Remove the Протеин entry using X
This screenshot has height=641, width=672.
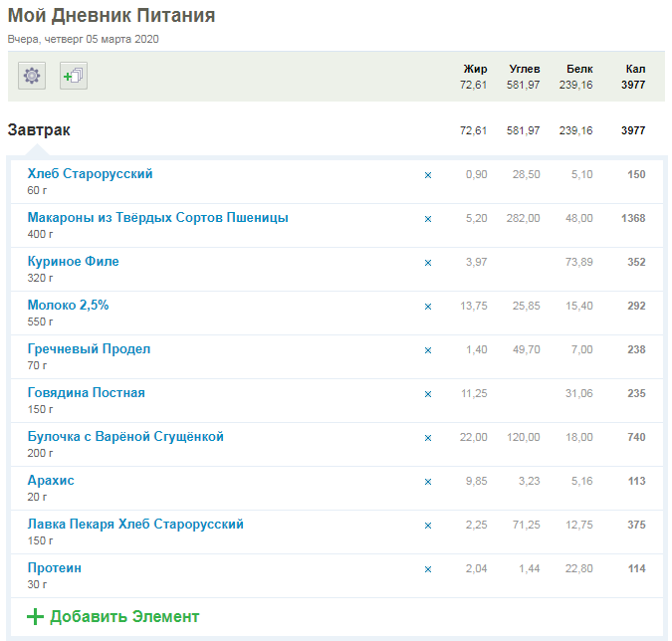coord(428,569)
